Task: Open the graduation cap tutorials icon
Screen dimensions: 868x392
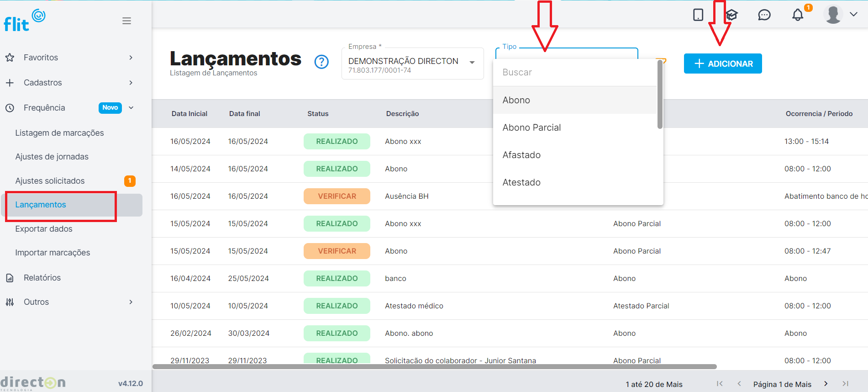Action: coord(732,15)
